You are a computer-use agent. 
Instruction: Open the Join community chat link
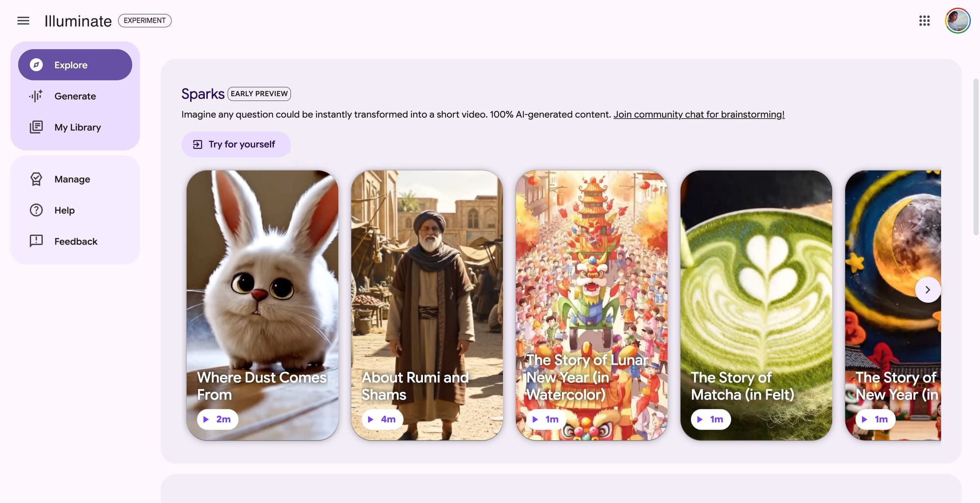coord(699,114)
